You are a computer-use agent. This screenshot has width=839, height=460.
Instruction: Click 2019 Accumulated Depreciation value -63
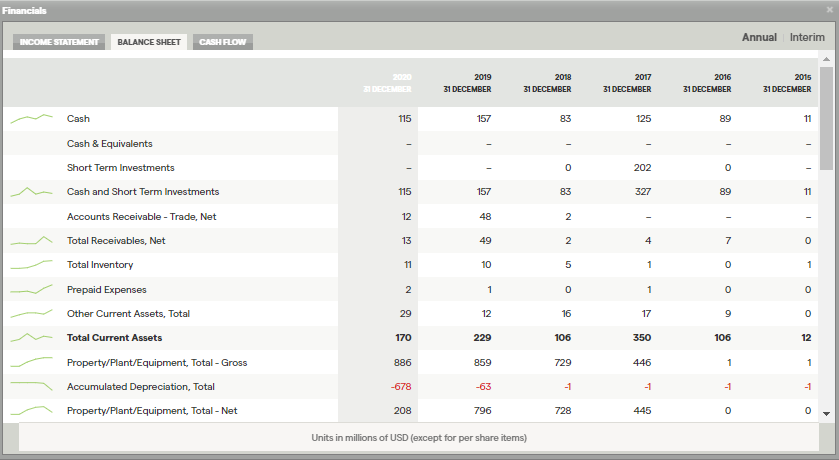tap(483, 386)
